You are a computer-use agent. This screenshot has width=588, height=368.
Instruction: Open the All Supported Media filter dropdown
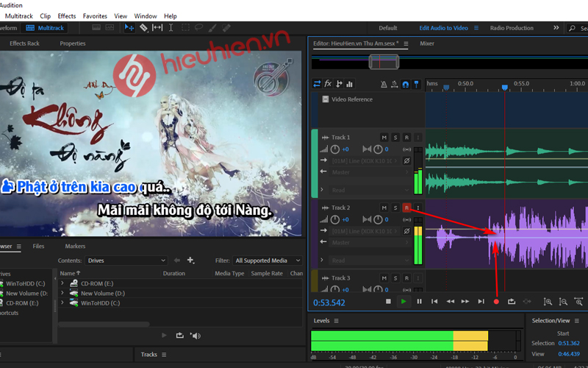(x=268, y=261)
